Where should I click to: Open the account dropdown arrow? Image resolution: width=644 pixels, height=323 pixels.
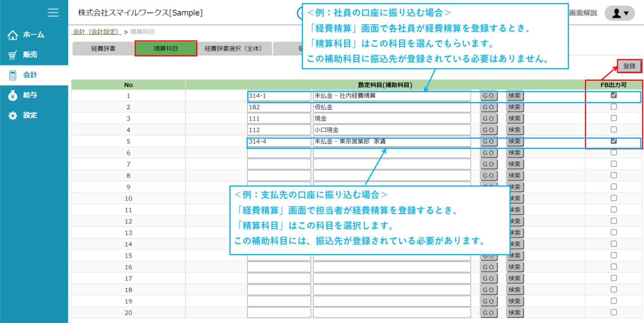click(626, 13)
